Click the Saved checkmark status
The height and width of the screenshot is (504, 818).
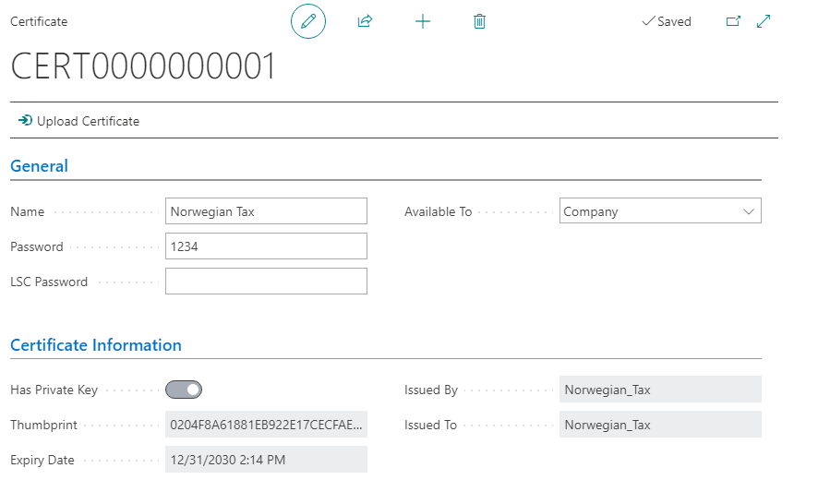[666, 21]
